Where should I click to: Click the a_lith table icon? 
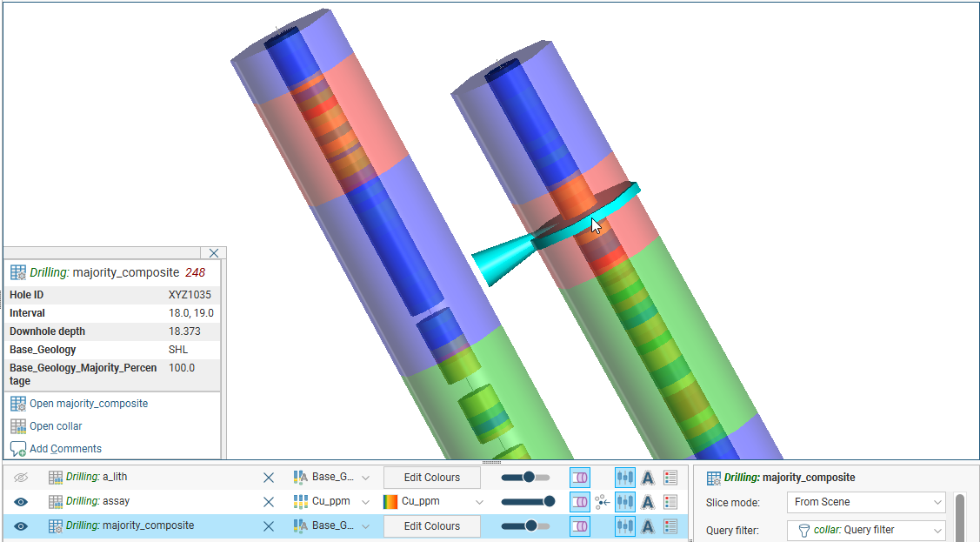tap(56, 478)
